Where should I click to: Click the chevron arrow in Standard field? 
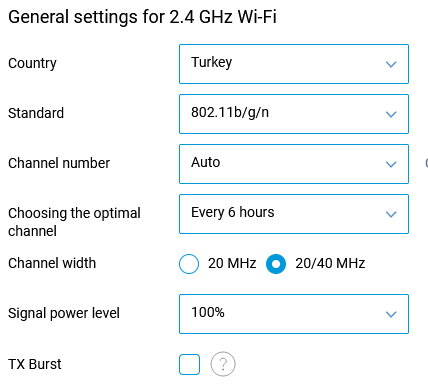tap(391, 114)
